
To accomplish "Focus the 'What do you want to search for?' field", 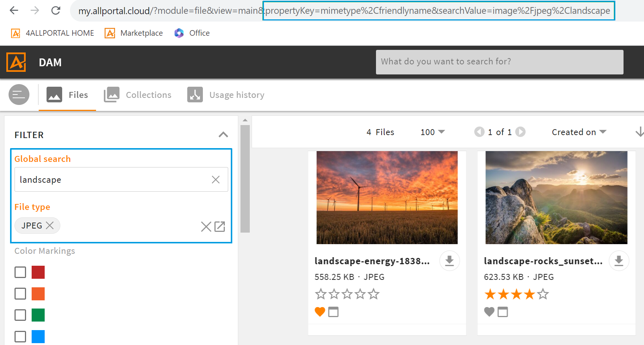I will pyautogui.click(x=500, y=62).
